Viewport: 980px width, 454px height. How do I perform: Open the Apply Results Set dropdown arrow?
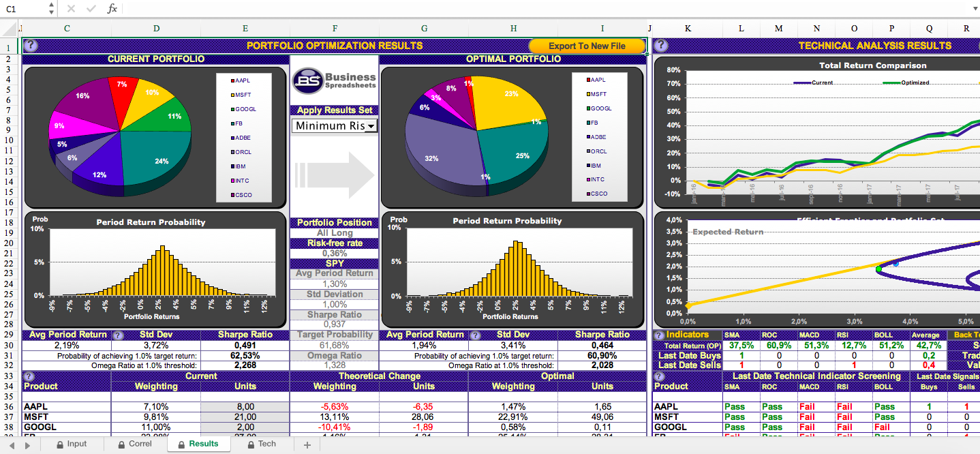point(371,126)
